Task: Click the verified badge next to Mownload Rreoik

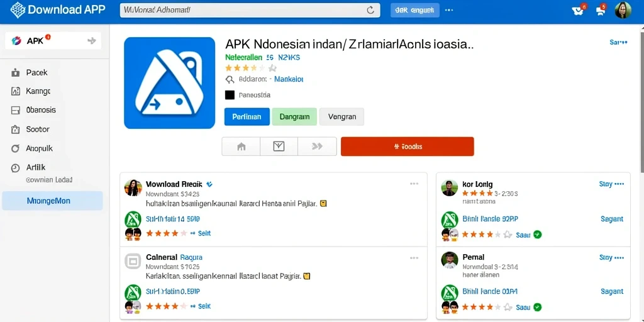Action: 209,184
